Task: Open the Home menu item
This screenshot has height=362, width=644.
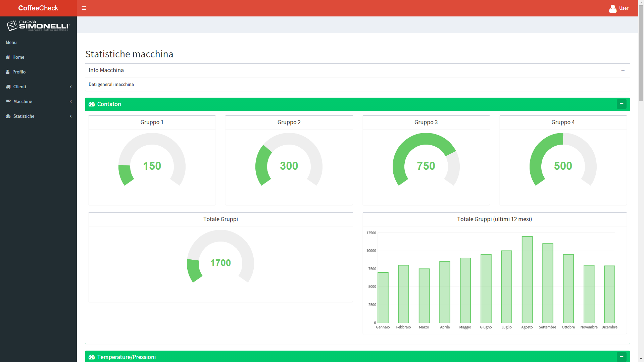Action: [18, 57]
